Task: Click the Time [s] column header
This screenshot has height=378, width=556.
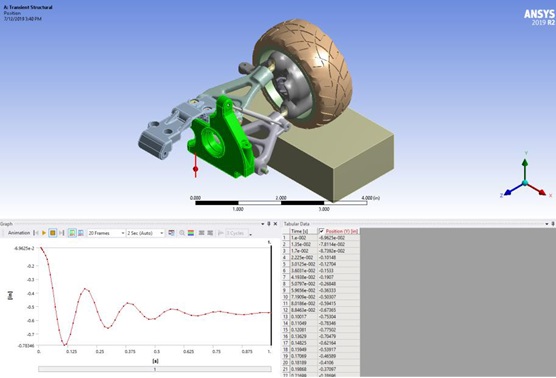Action: point(300,231)
